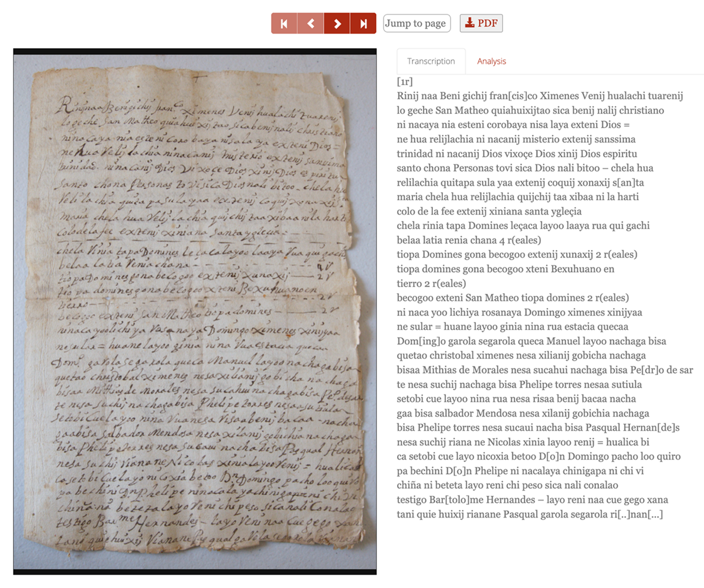Open the Jump to page control
Image resolution: width=704 pixels, height=588 pixels.
tap(417, 23)
